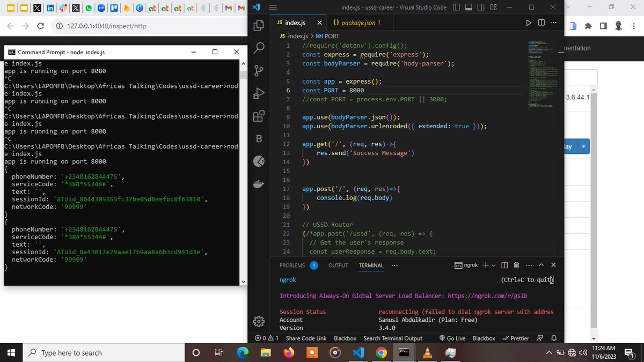Screen dimensions: 644x362
Task: Open the ngrok.com/r/gslb link in terminal
Action: (x=487, y=295)
